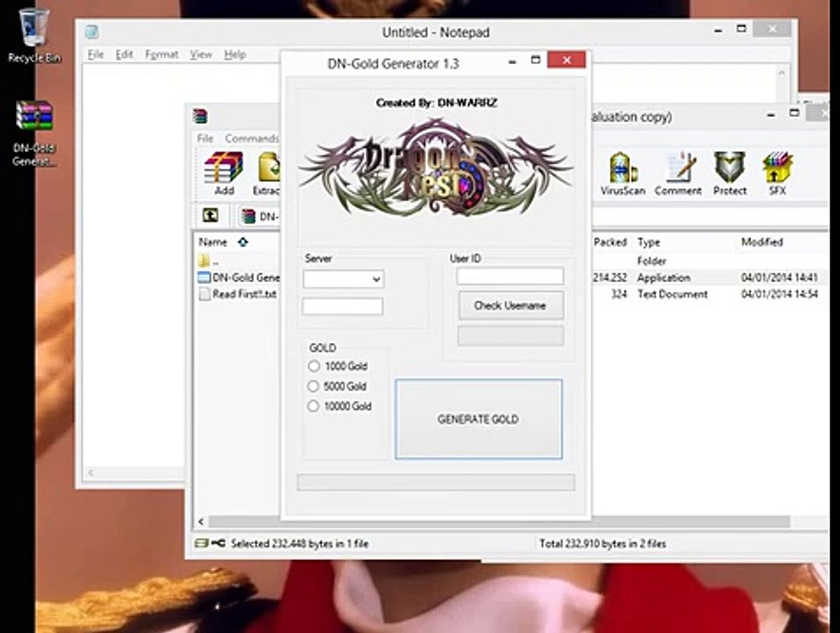Maximize the WinRAR window
Viewport: 840px width, 633px height.
[794, 113]
